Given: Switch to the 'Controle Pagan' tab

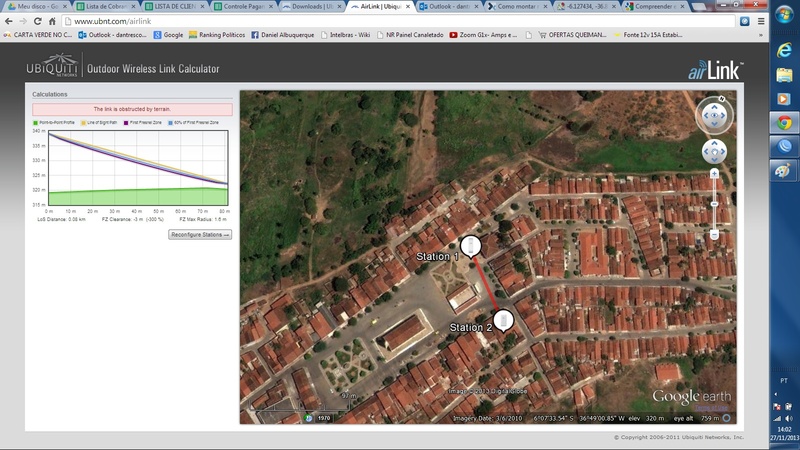Looking at the screenshot, I should coord(243,7).
